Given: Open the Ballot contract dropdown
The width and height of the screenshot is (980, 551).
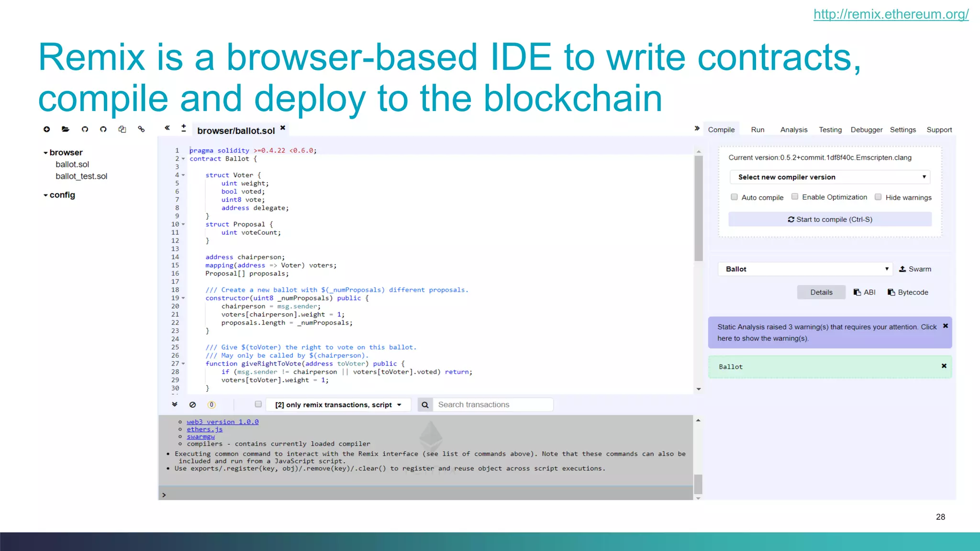Looking at the screenshot, I should 806,269.
